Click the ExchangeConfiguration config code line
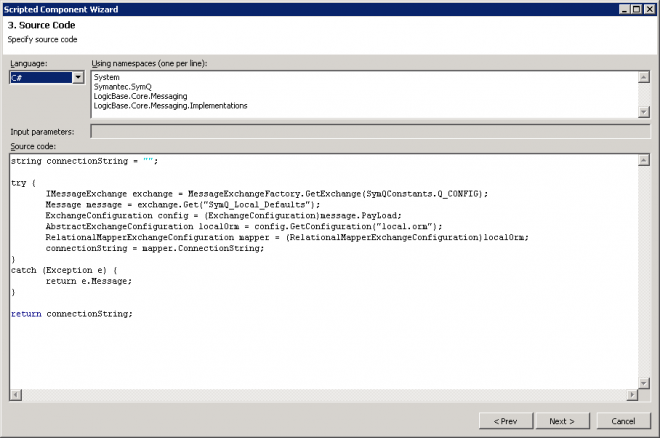 click(x=224, y=216)
